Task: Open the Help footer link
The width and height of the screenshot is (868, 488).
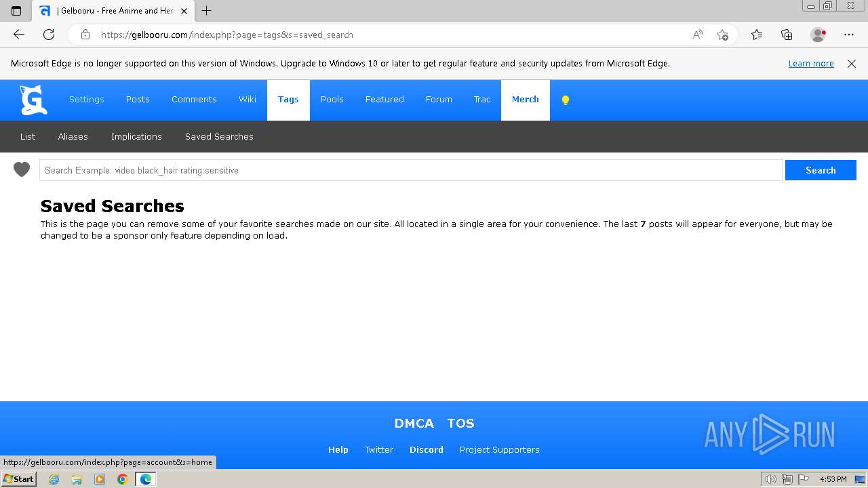Action: (338, 450)
